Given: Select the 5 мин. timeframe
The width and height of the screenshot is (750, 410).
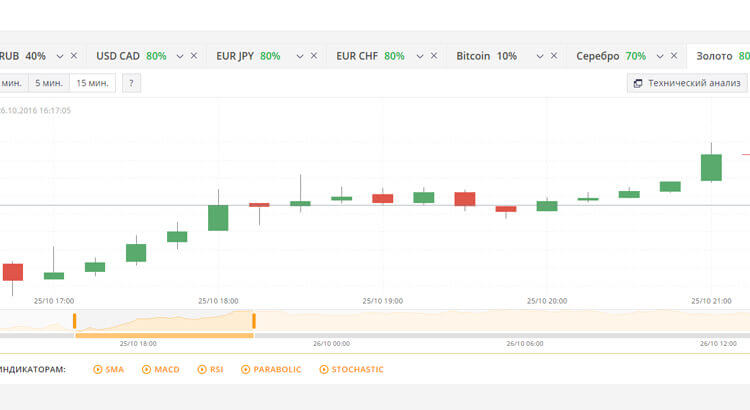Looking at the screenshot, I should click(49, 83).
